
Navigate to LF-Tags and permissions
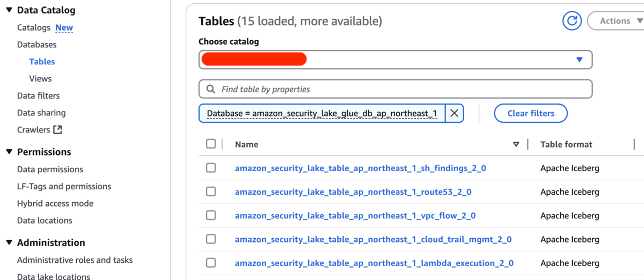click(64, 186)
